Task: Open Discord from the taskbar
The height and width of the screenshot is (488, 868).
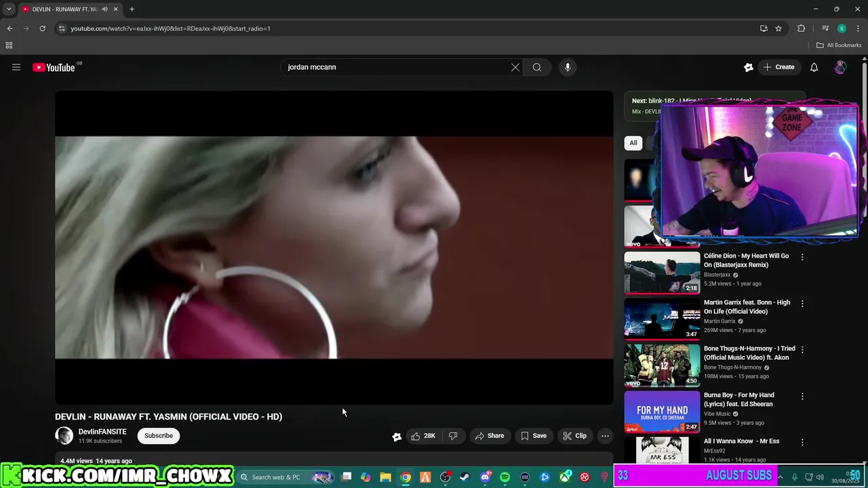Action: point(485,477)
